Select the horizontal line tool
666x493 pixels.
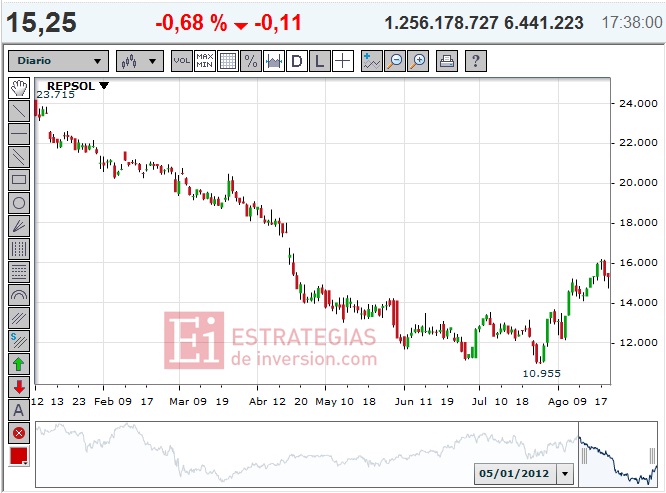coord(19,134)
